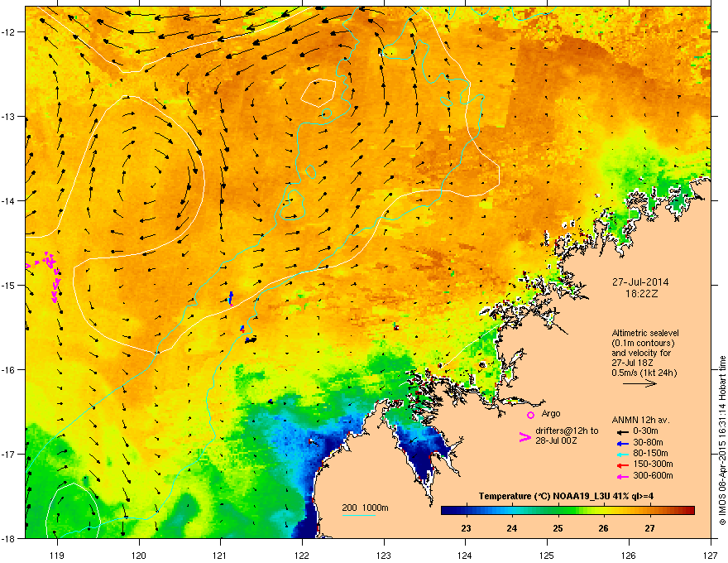Click the '80-150m' depth label
Viewport: 728px width, 563px height.
650,454
